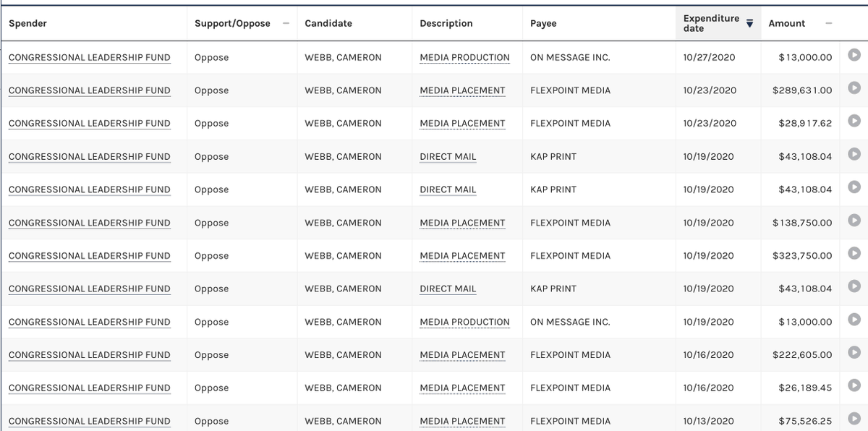Click Oppose in the $222,605.00 row
Image resolution: width=868 pixels, height=431 pixels.
pos(211,355)
